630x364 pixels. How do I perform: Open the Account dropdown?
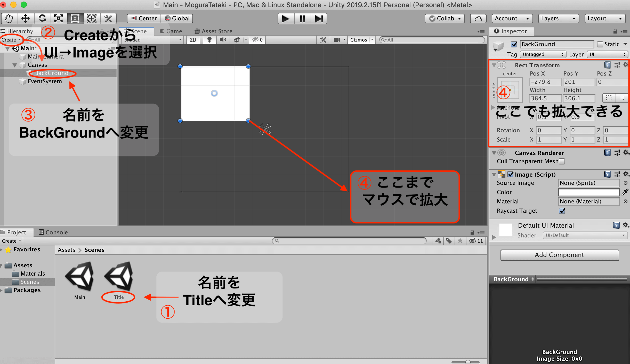pyautogui.click(x=512, y=19)
